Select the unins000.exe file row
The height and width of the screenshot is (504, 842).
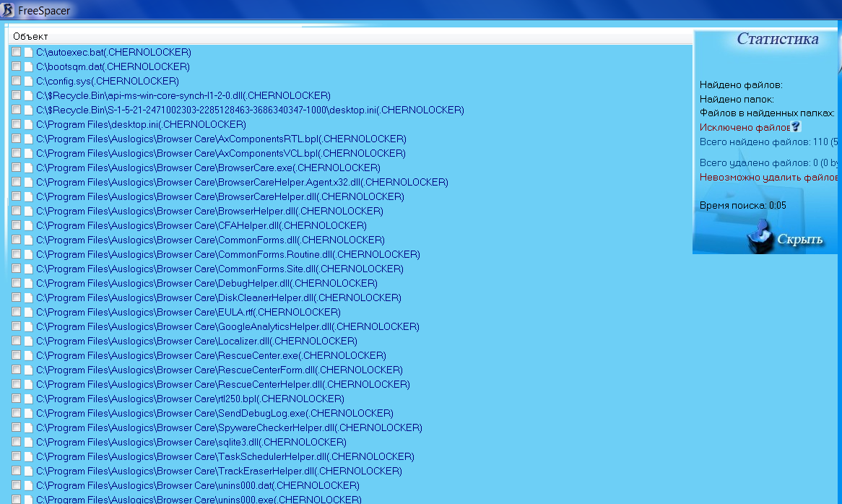(199, 499)
